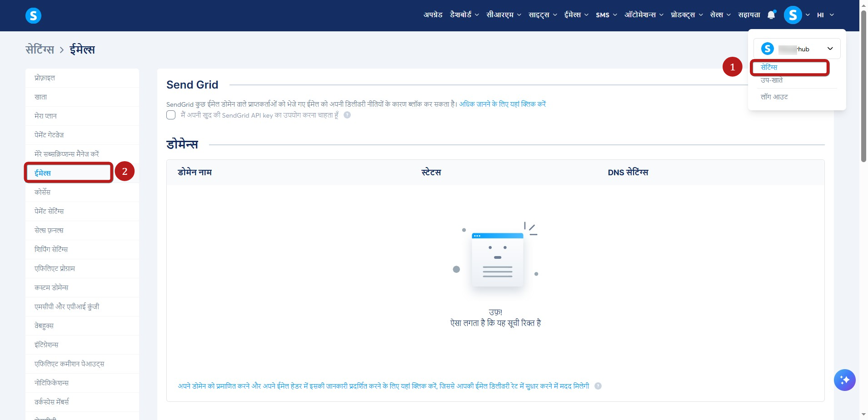Click the Send Grid section heading
868x420 pixels.
point(192,85)
